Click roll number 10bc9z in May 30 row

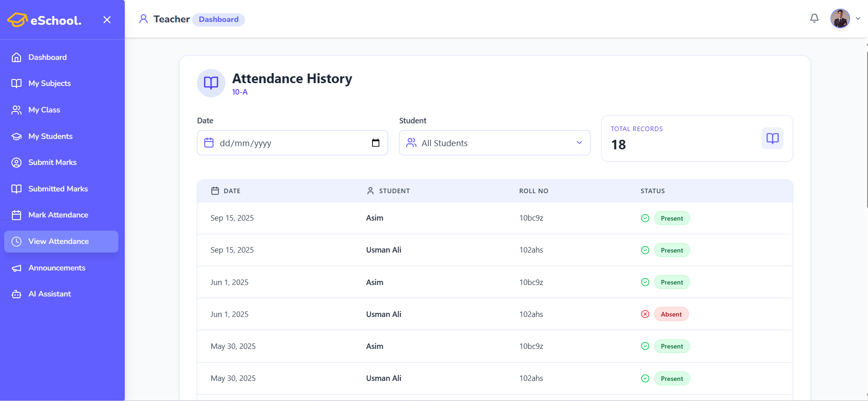tap(531, 346)
